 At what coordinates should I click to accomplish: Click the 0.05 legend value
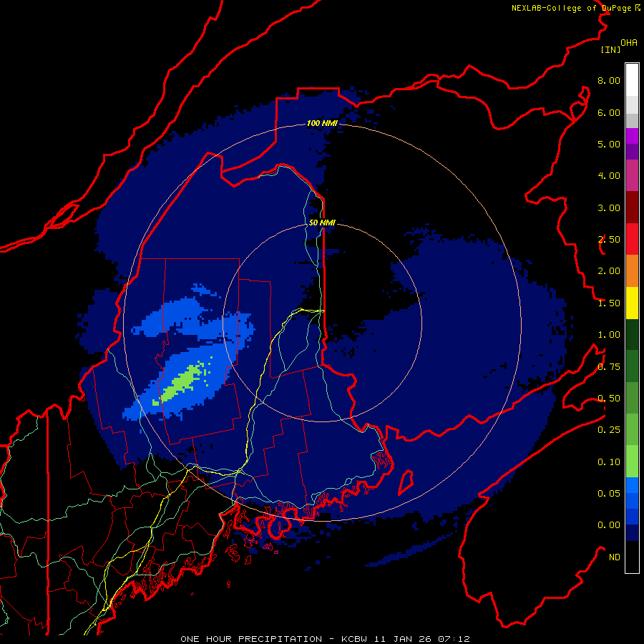pos(609,494)
